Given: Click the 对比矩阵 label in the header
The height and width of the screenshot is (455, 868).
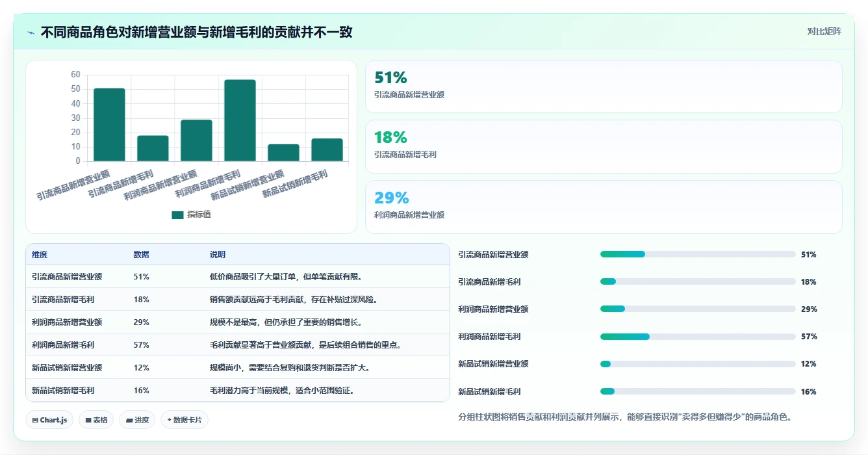Looking at the screenshot, I should point(824,31).
